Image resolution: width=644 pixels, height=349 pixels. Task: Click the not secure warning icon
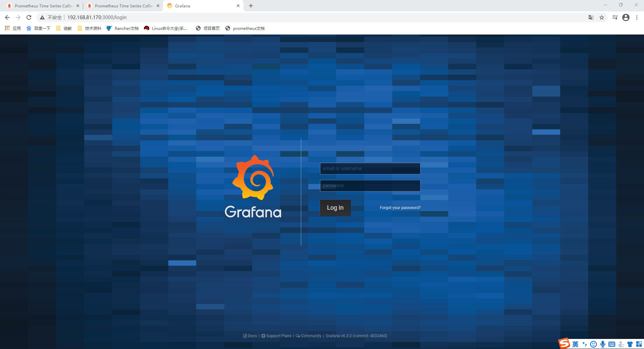point(42,17)
